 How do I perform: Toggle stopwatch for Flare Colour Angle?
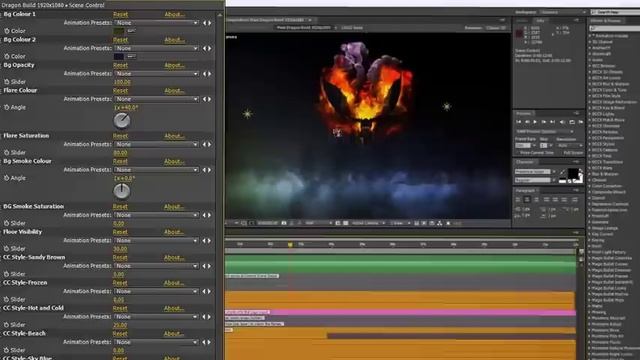(7, 107)
